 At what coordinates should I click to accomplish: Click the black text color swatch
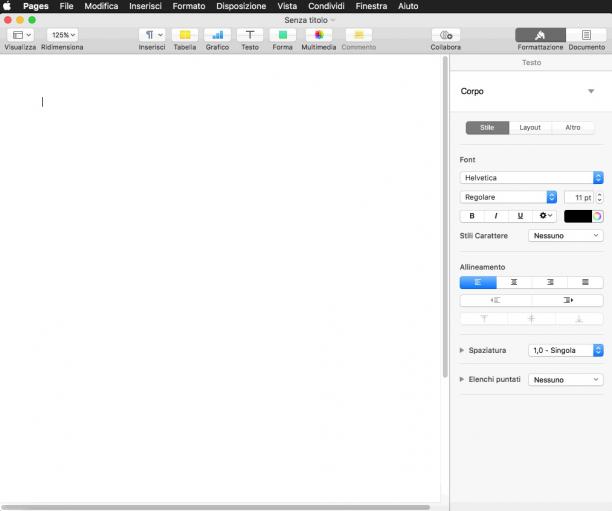[x=578, y=216]
